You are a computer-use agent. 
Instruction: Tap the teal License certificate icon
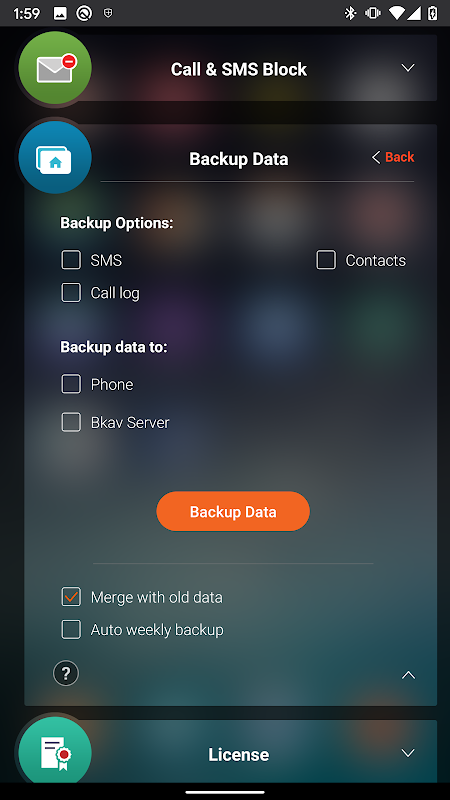[55, 753]
